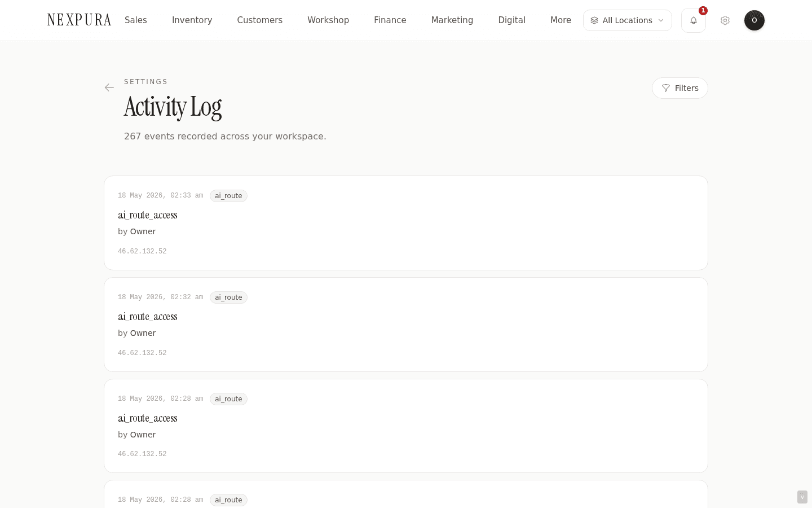This screenshot has height=508, width=812.
Task: Select the 18 May 2026, 02:32 am timestamp
Action: point(160,297)
